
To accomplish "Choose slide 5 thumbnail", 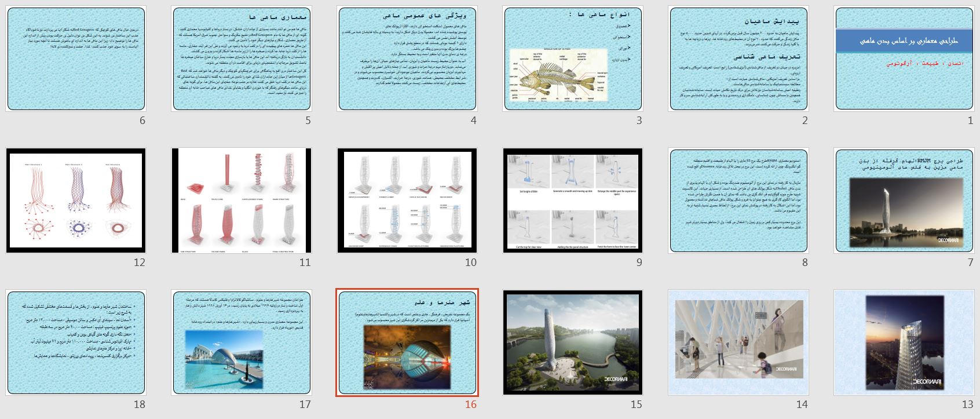I will pos(241,59).
